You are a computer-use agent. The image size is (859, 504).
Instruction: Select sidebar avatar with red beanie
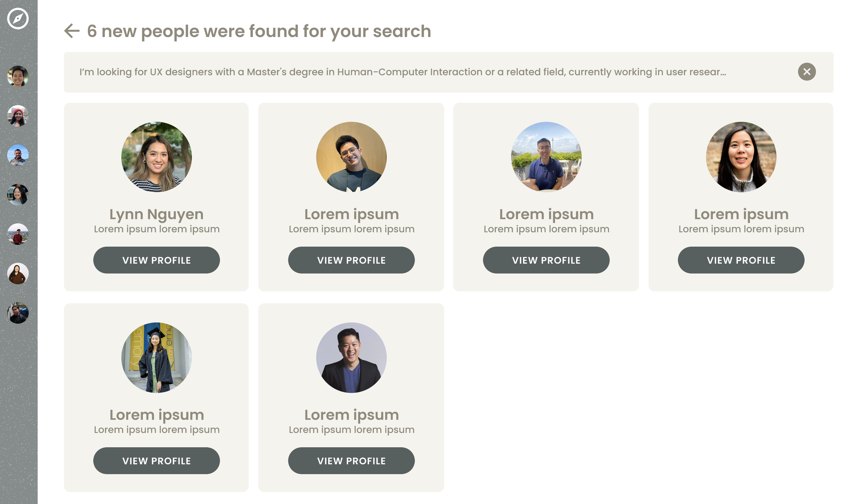click(18, 116)
